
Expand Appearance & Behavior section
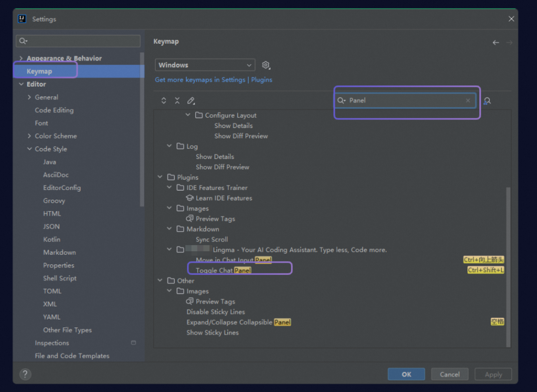pos(21,58)
